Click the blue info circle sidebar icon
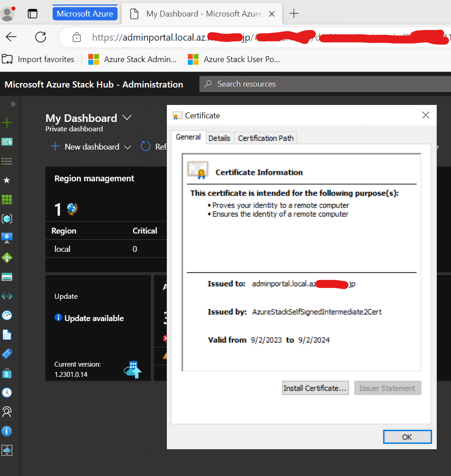 click(x=7, y=431)
